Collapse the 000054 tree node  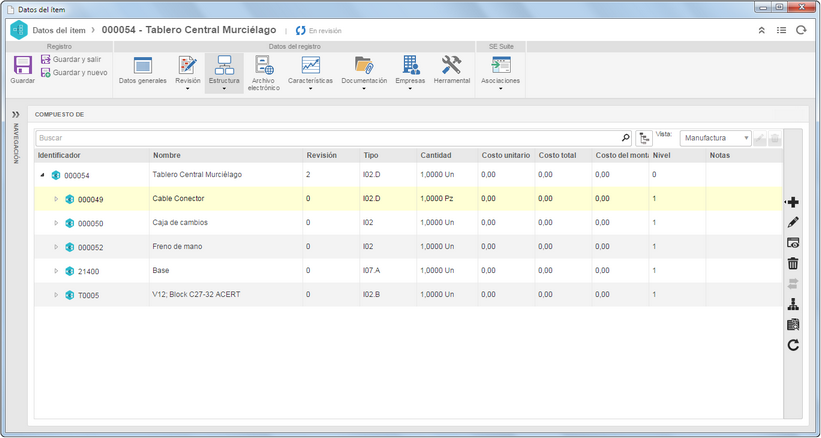[x=42, y=175]
